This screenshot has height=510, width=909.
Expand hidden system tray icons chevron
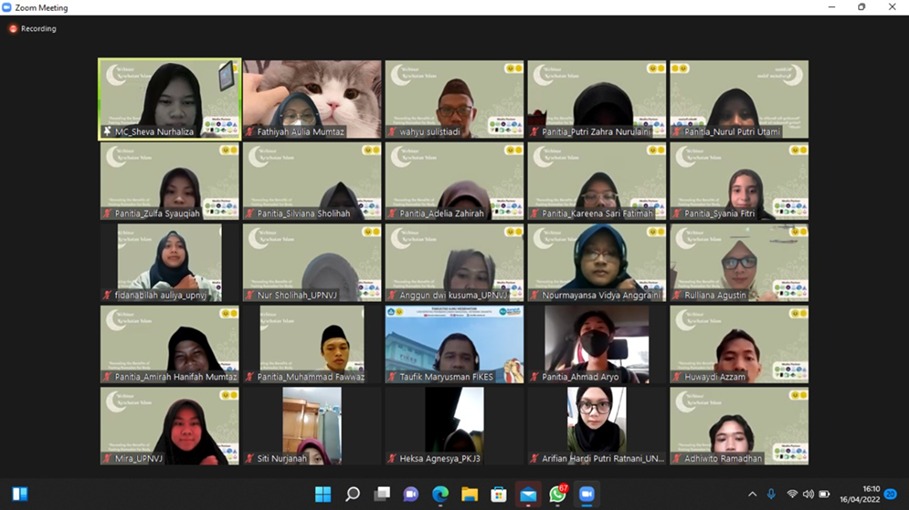tap(752, 494)
